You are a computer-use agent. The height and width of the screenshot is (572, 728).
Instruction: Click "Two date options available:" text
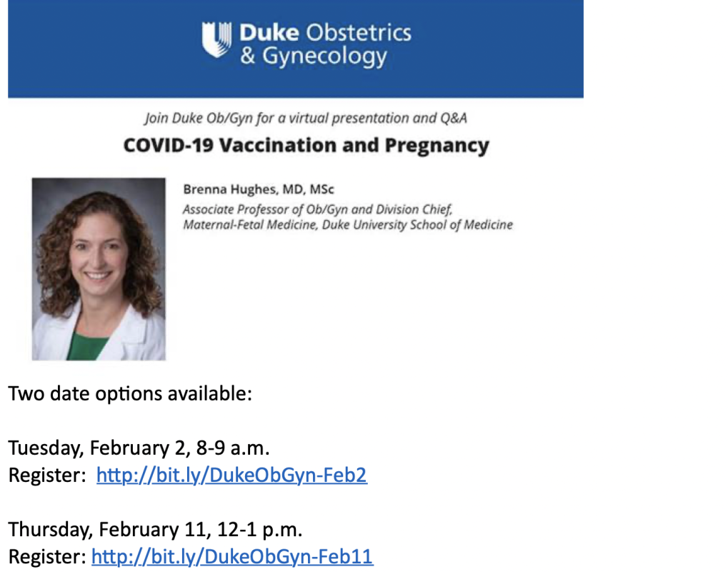pyautogui.click(x=130, y=394)
